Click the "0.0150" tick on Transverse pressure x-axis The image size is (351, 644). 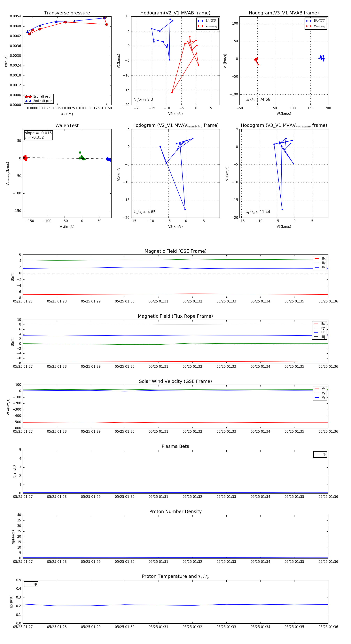pos(106,108)
